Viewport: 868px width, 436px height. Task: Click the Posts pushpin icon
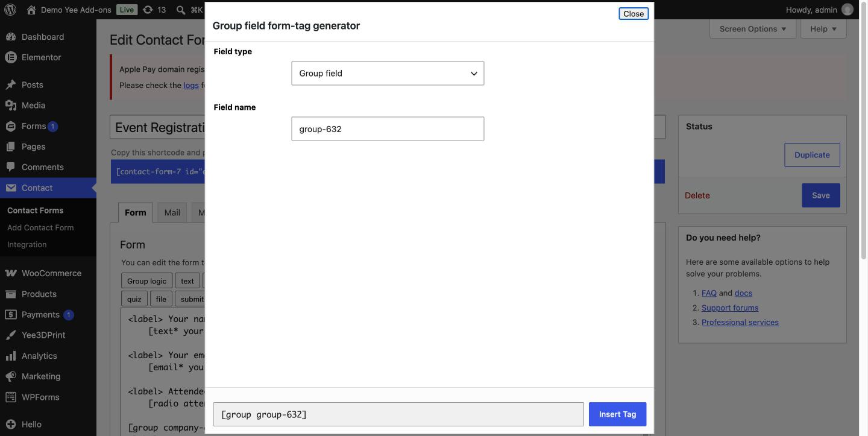[10, 84]
